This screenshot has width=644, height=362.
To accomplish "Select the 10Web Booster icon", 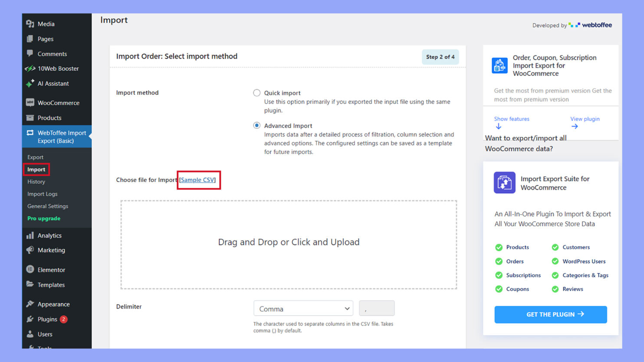I will tap(30, 68).
